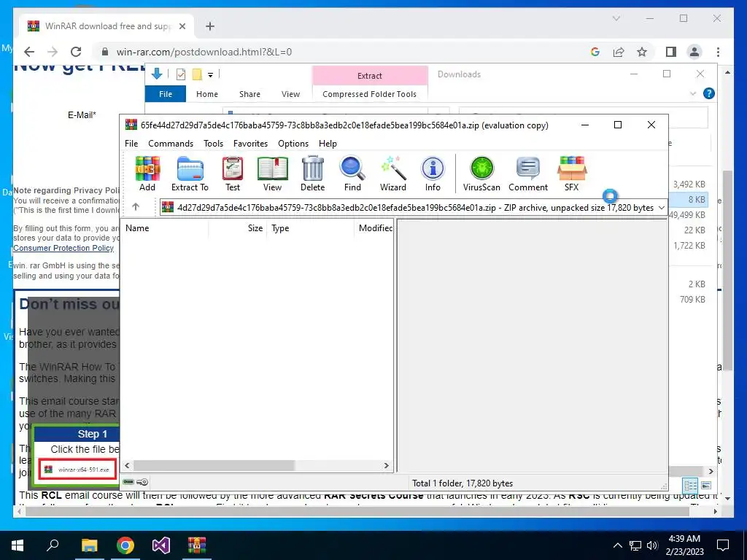The width and height of the screenshot is (747, 560).
Task: Open the Favorites menu
Action: tap(251, 144)
